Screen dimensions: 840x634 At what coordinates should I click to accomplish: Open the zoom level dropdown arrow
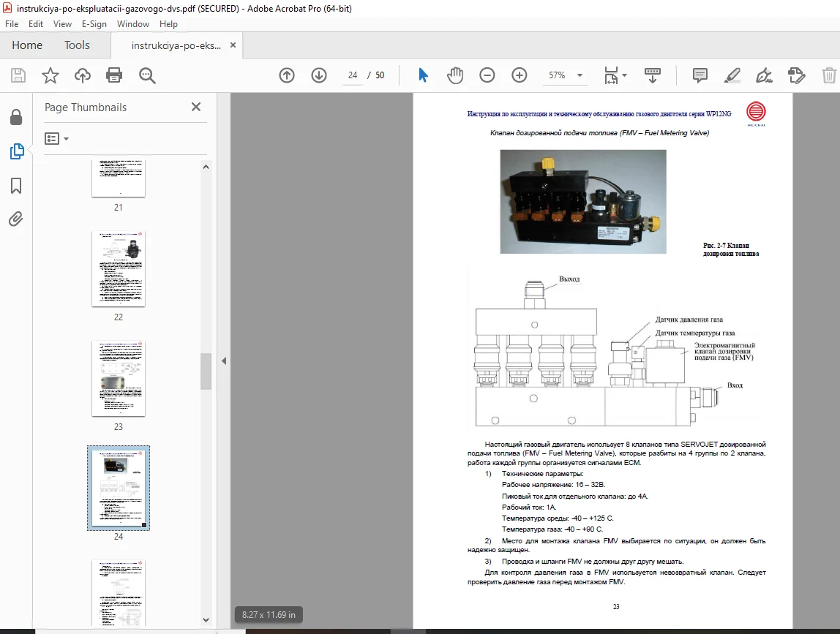click(x=580, y=75)
